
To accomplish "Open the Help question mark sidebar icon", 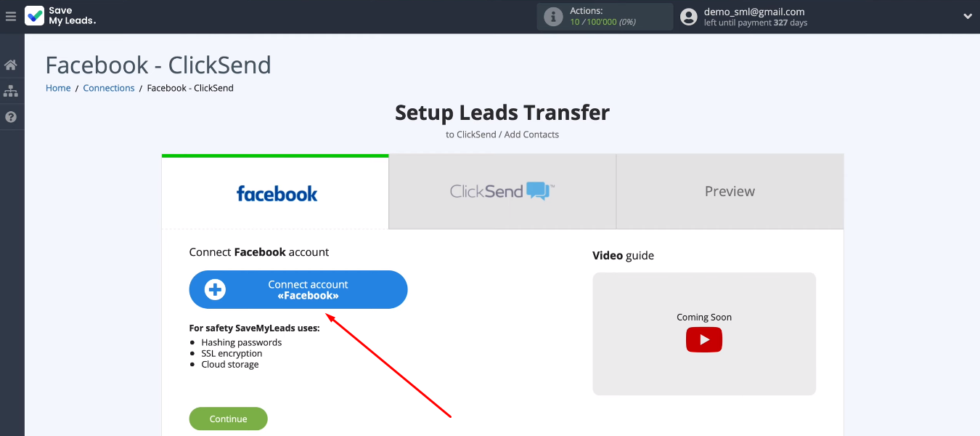I will [11, 117].
